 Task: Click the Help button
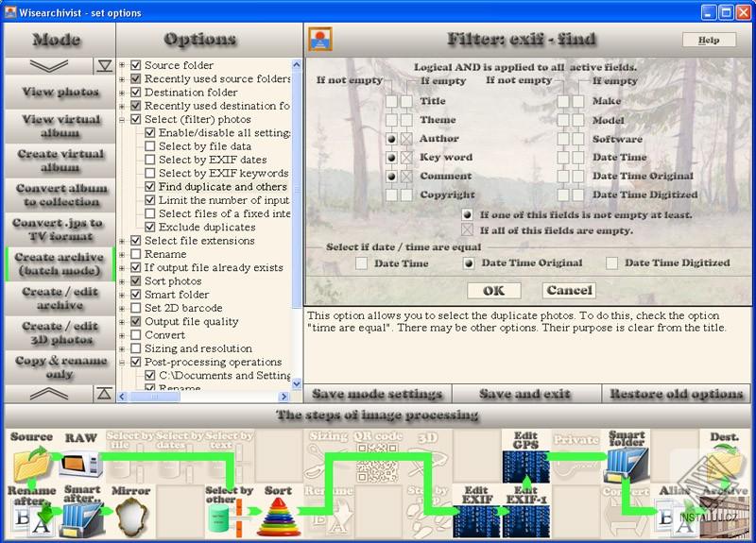click(709, 40)
